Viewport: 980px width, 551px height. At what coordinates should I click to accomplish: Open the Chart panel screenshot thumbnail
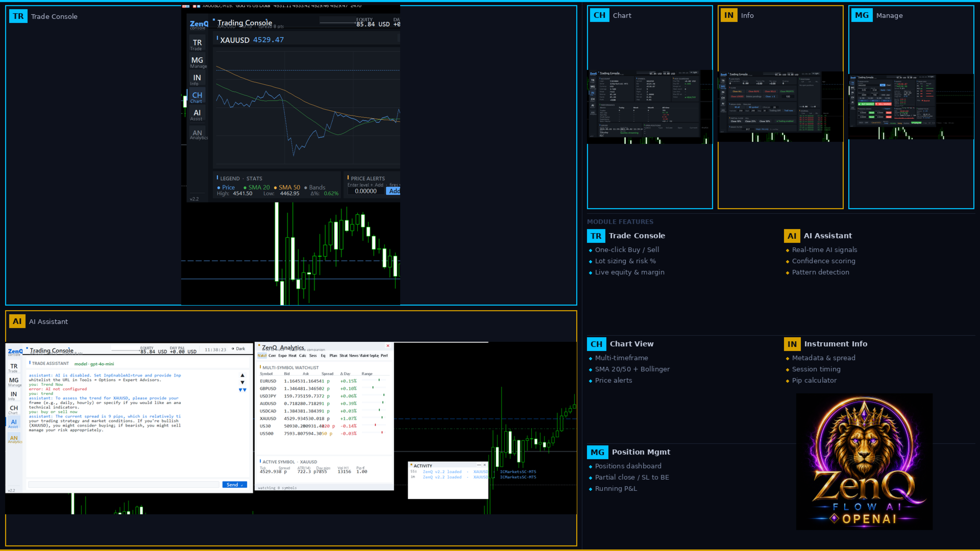coord(650,107)
